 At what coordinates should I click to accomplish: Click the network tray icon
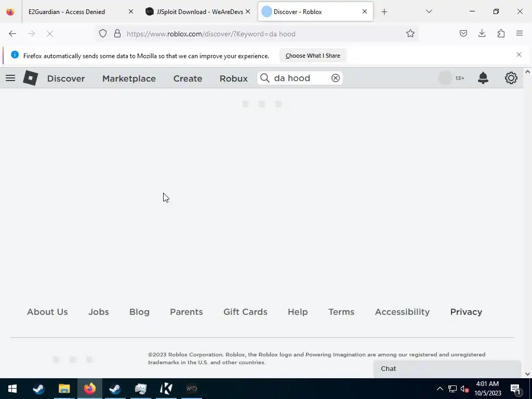pos(453,389)
